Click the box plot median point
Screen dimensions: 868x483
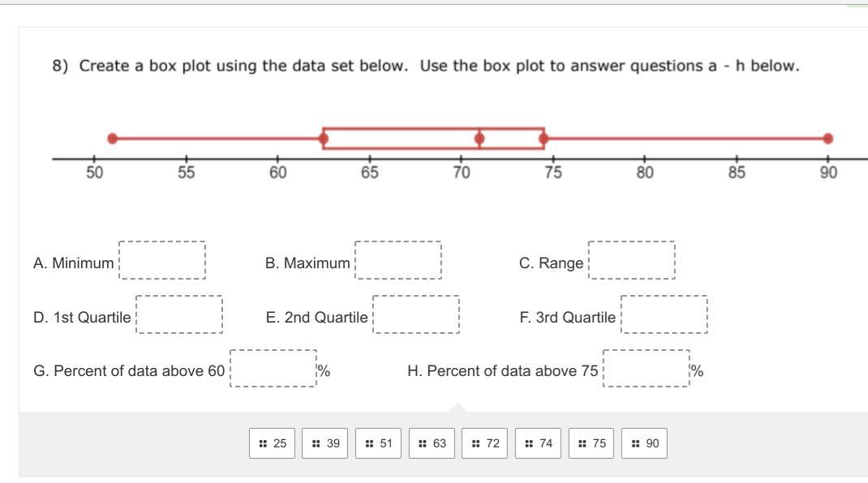pyautogui.click(x=479, y=139)
